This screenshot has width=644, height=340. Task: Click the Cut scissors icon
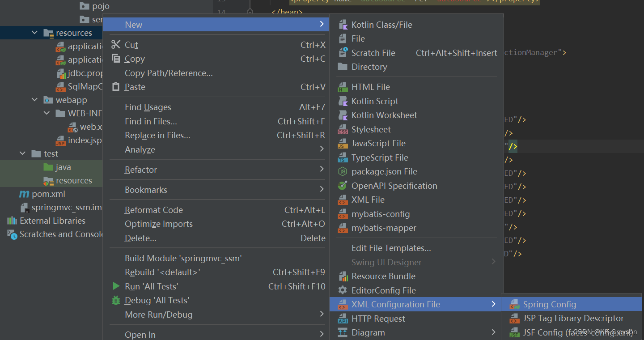pyautogui.click(x=116, y=44)
